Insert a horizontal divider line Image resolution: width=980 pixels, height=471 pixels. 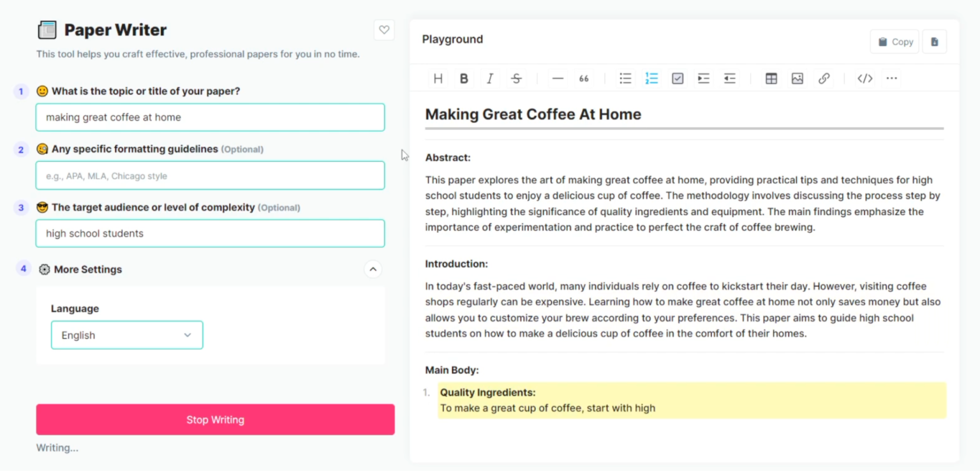558,78
